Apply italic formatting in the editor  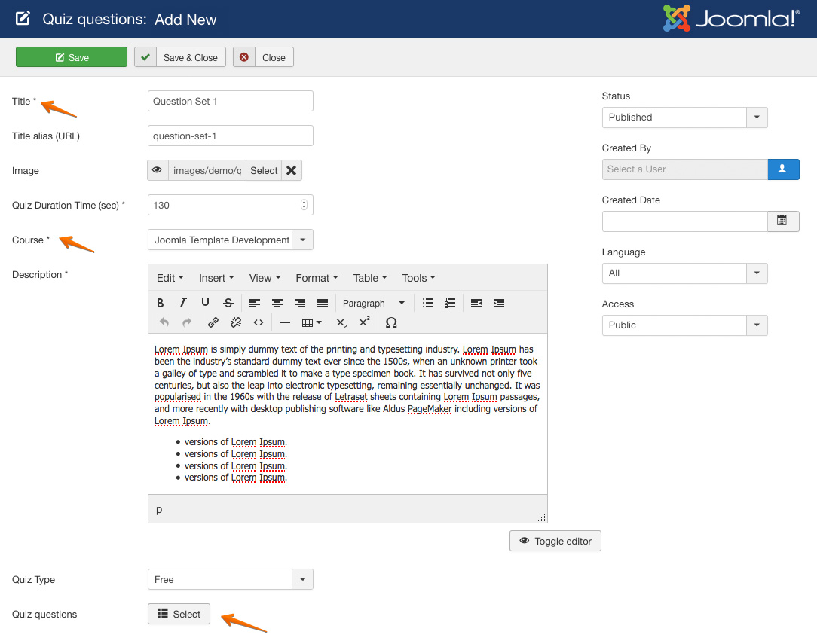click(x=182, y=303)
